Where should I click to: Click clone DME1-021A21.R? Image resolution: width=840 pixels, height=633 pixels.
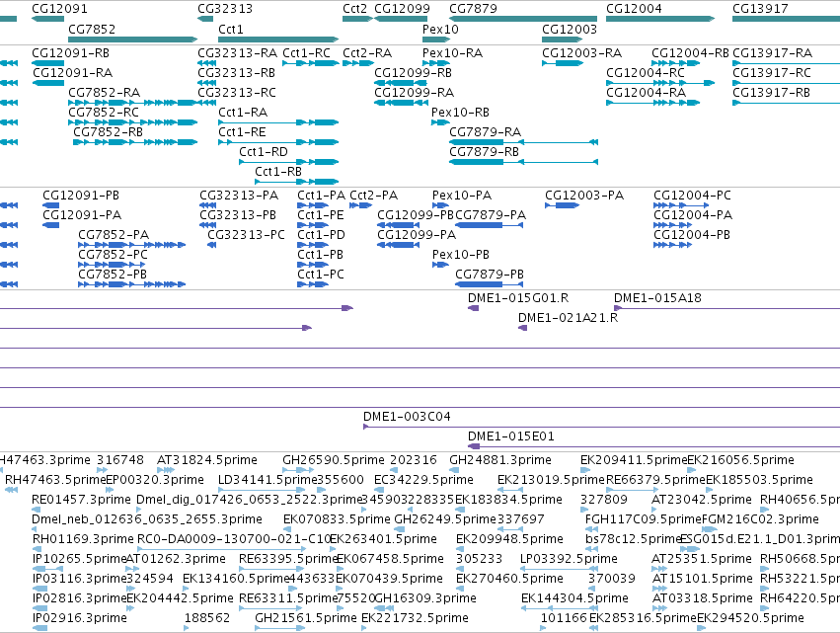click(523, 328)
